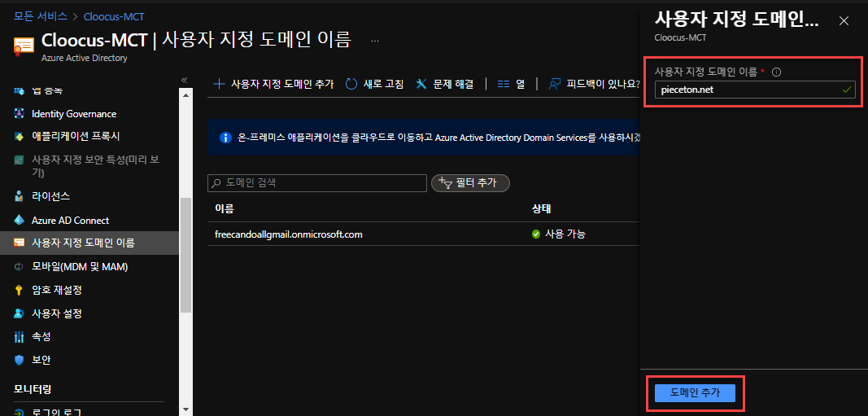Click the 상태 column header
The height and width of the screenshot is (416, 868).
tap(542, 209)
